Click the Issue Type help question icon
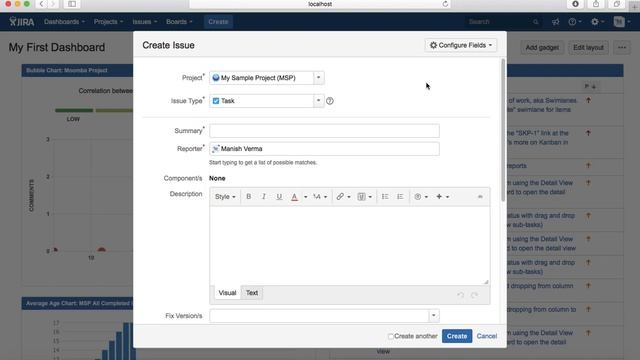This screenshot has width=640, height=360. (x=330, y=101)
